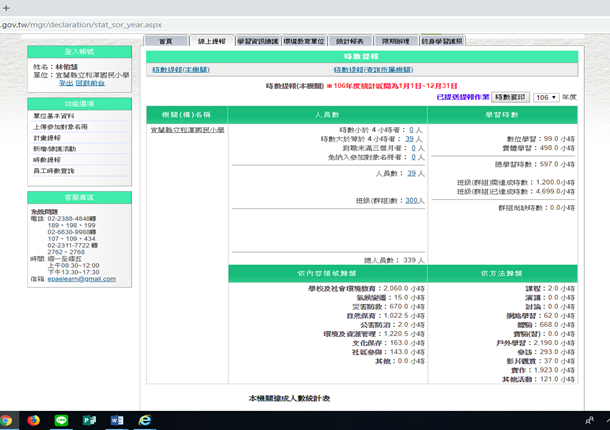This screenshot has width=610, height=430.
Task: Click 氣候變遷 15.0 小時 row
Action: (390, 298)
